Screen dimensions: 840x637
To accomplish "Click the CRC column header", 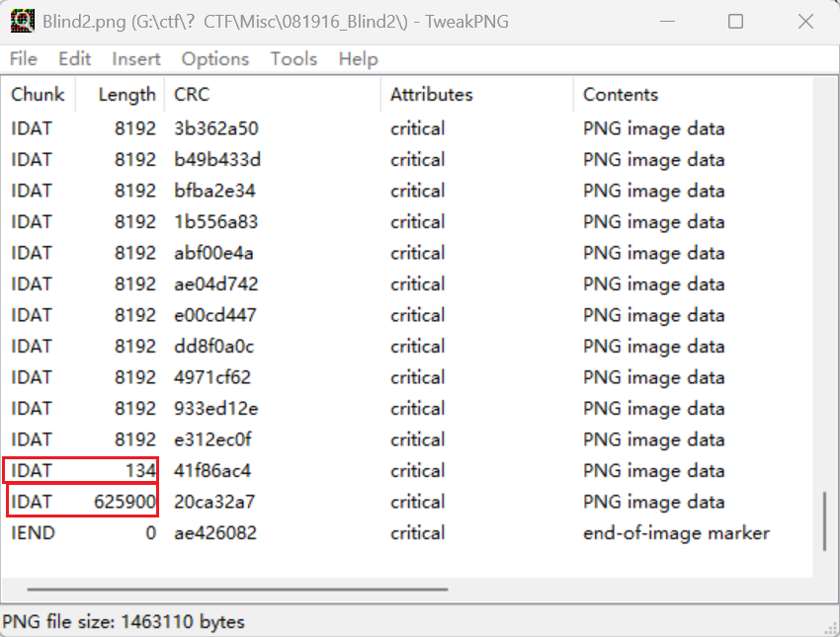I will coord(192,95).
